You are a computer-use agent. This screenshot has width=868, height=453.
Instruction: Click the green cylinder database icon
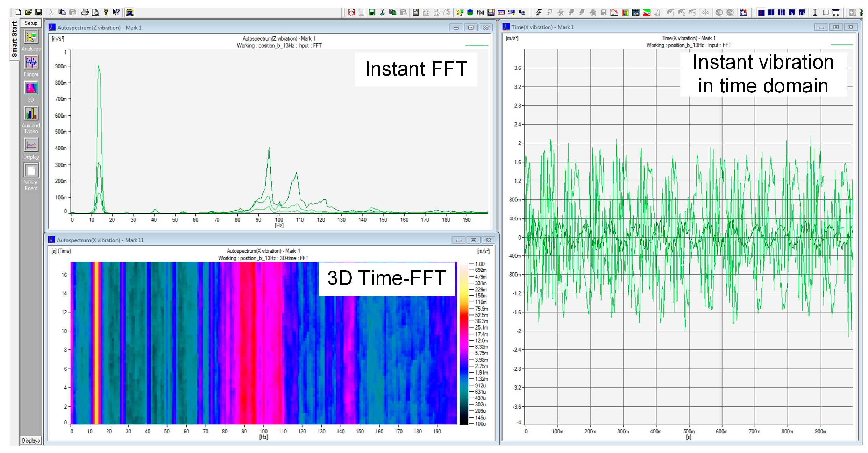[x=470, y=13]
